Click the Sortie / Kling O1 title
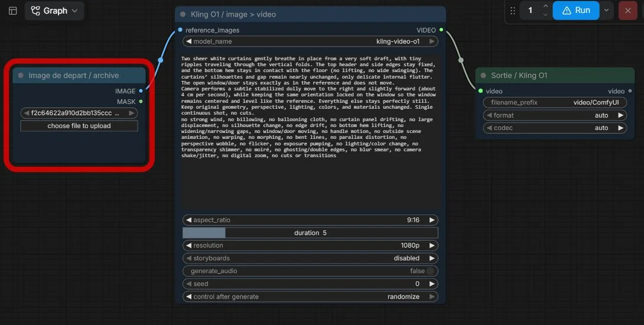This screenshot has width=644, height=325. (519, 76)
